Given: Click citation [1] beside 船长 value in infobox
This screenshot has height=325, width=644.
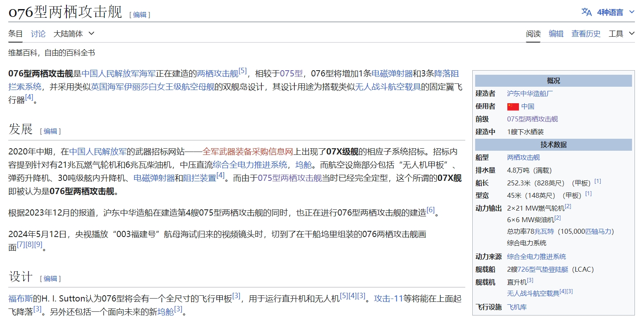Looking at the screenshot, I should pos(598,181).
